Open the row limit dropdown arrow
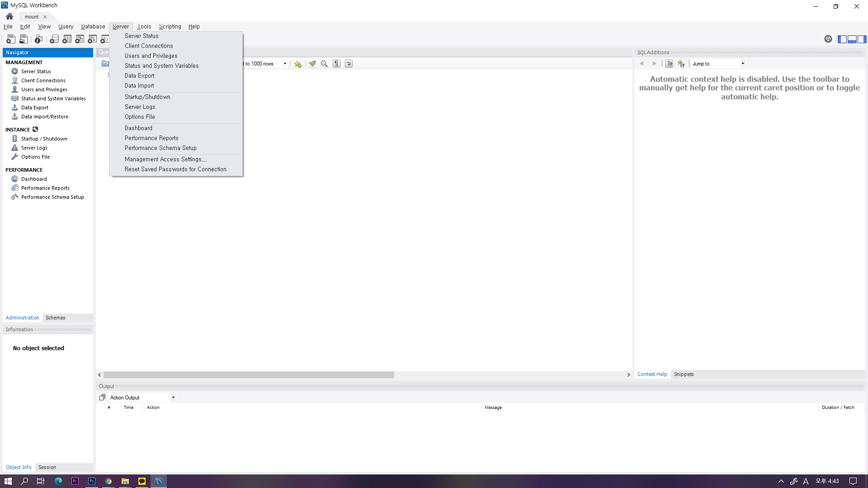Viewport: 868px width, 488px height. (x=285, y=64)
